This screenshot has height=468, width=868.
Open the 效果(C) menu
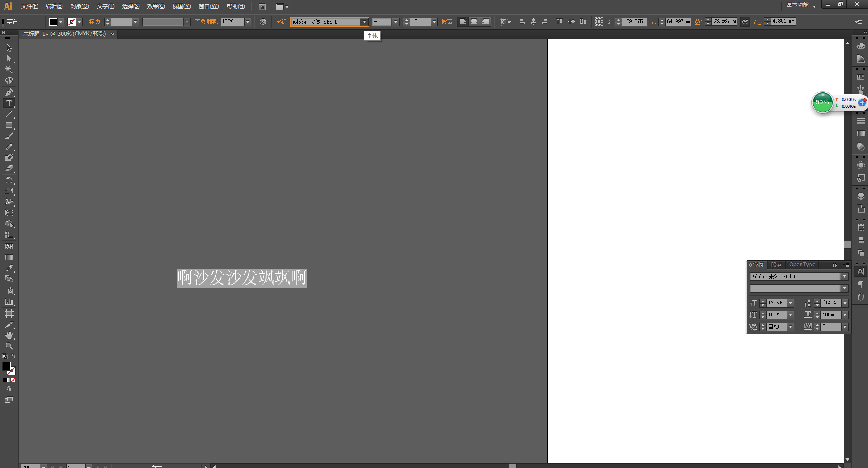pos(156,6)
